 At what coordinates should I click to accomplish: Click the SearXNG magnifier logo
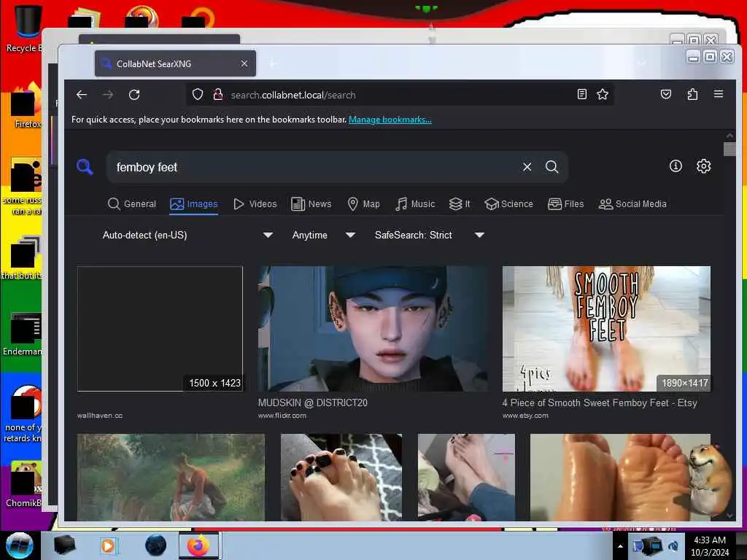(x=85, y=167)
